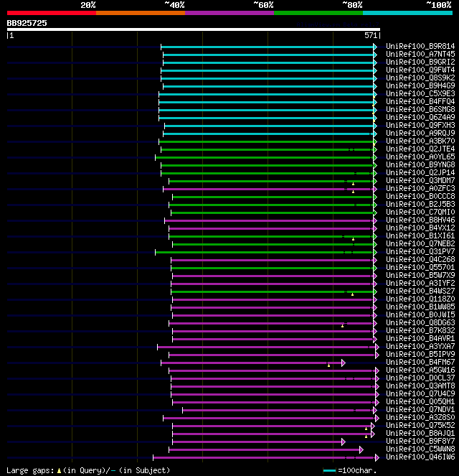Click the arrowhead ending the UniRef100_B4FM67 alignment
This screenshot has height=476, width=459.
point(344,363)
